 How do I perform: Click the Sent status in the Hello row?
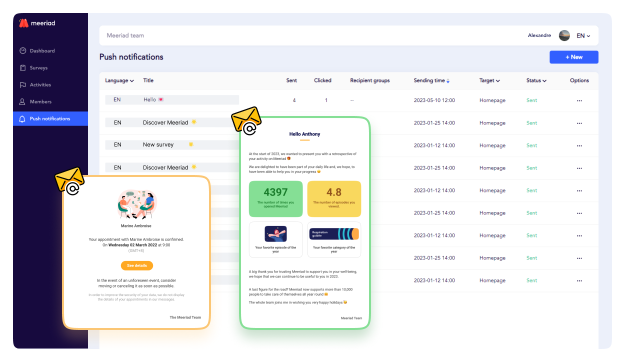[x=531, y=100]
